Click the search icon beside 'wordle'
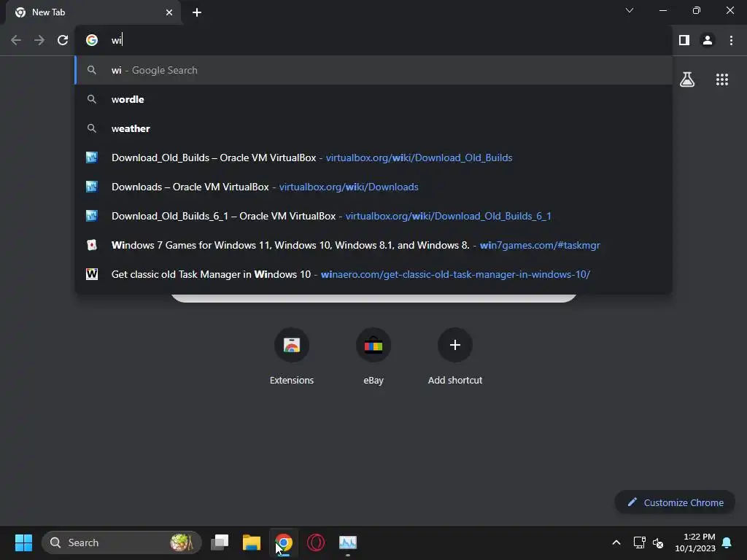Screen dimensions: 747x560 91,99
